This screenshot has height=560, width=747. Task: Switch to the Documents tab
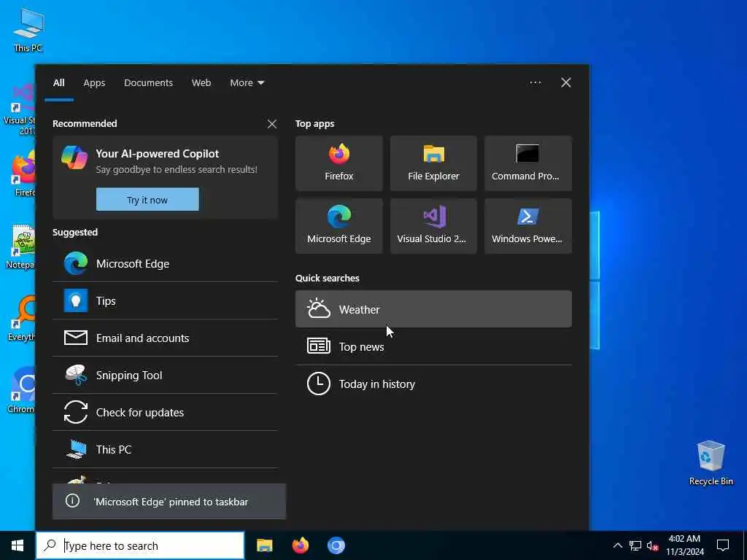tap(148, 83)
